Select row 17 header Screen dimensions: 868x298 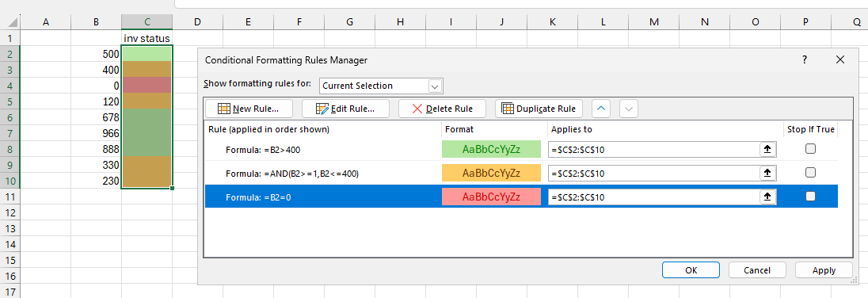pyautogui.click(x=10, y=292)
